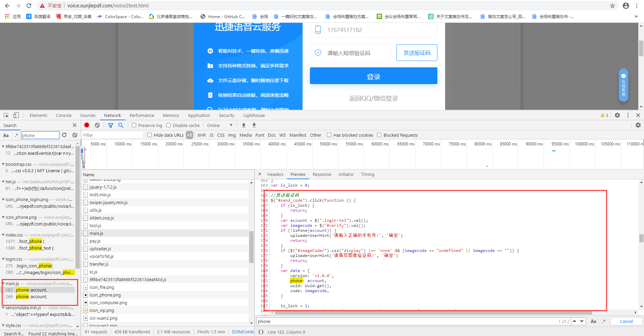Open the Headers tab of the request
This screenshot has width=644, height=336.
click(x=275, y=174)
